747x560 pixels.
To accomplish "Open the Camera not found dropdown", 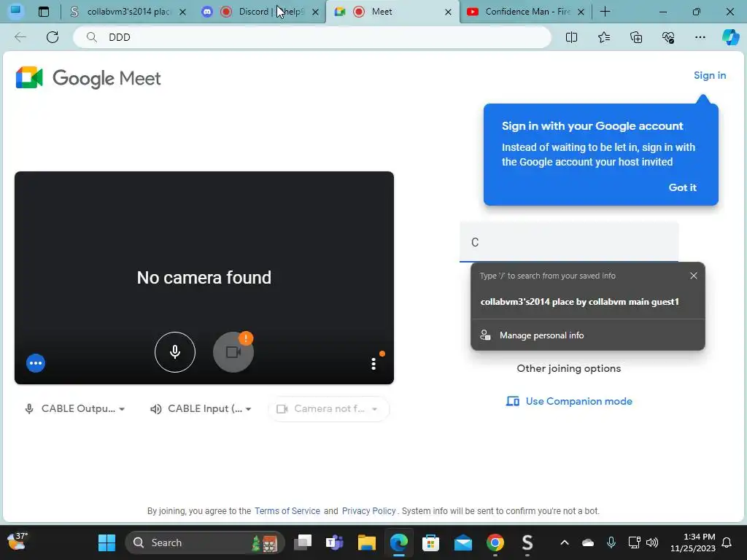I will pyautogui.click(x=328, y=408).
